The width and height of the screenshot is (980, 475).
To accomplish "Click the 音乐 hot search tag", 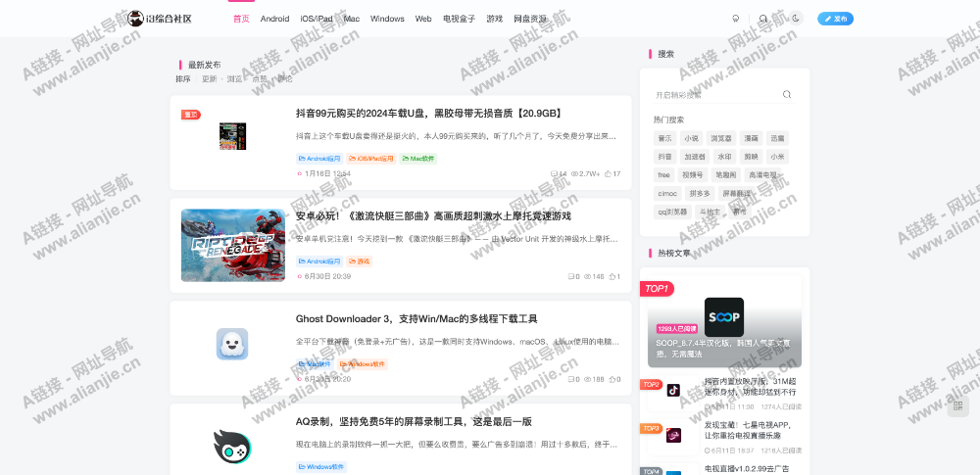I will coord(664,138).
